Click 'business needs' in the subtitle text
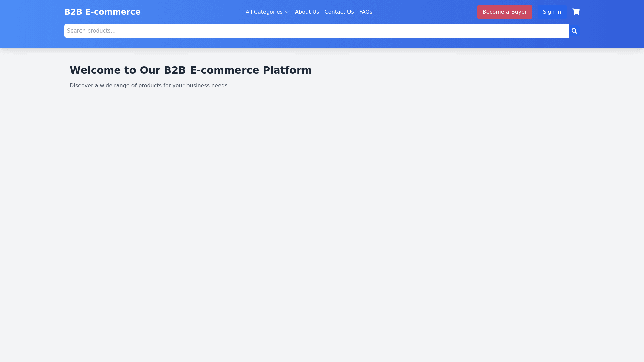The image size is (644, 362). click(207, 86)
